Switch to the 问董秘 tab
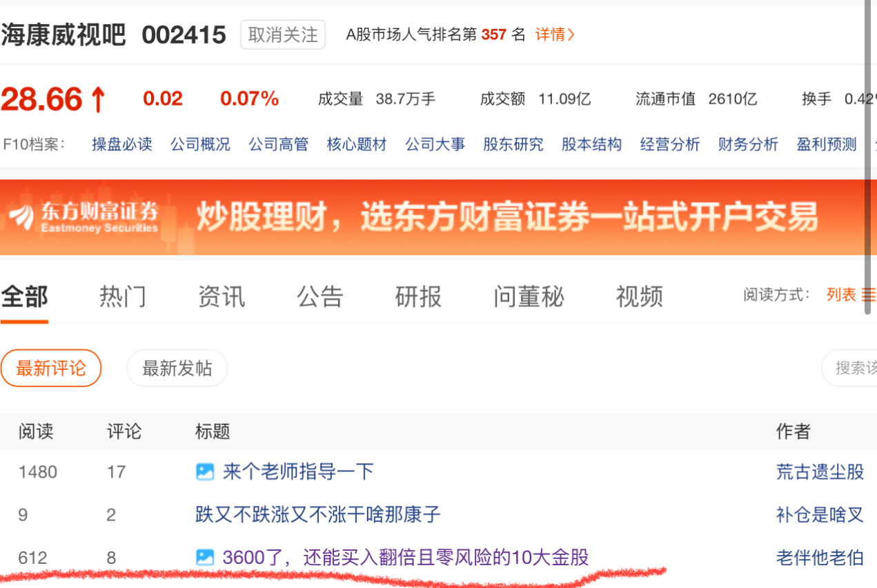877x588 pixels. click(529, 297)
